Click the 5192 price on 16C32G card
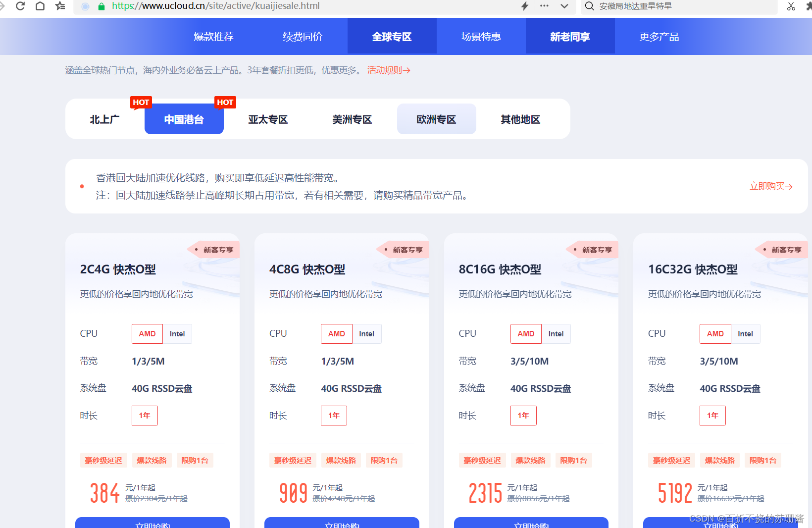This screenshot has width=812, height=528. tap(675, 493)
